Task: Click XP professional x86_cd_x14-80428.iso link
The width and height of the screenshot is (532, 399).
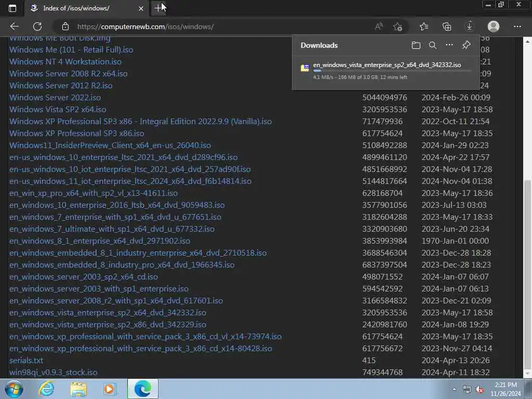Action: tap(140, 349)
